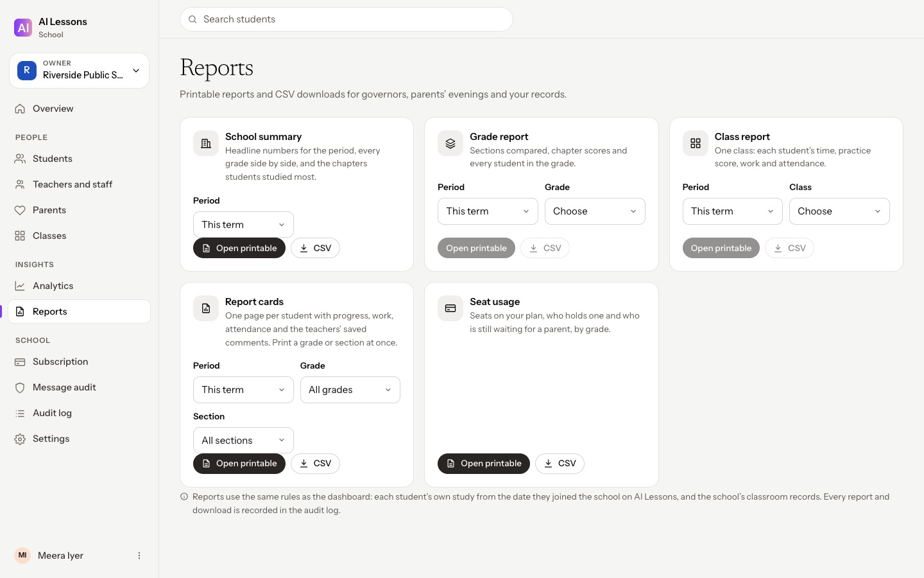This screenshot has width=924, height=578.
Task: Open Report cards Period dropdown
Action: coord(243,390)
